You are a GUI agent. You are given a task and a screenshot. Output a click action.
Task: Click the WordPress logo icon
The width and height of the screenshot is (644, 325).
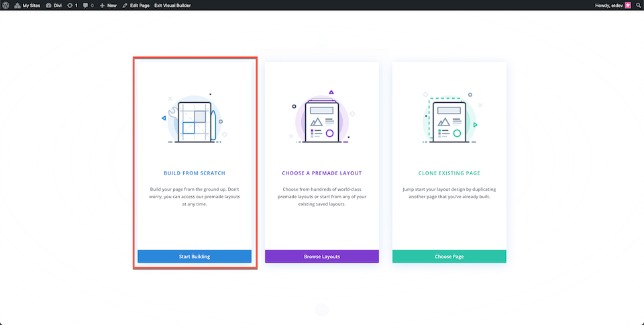[6, 5]
